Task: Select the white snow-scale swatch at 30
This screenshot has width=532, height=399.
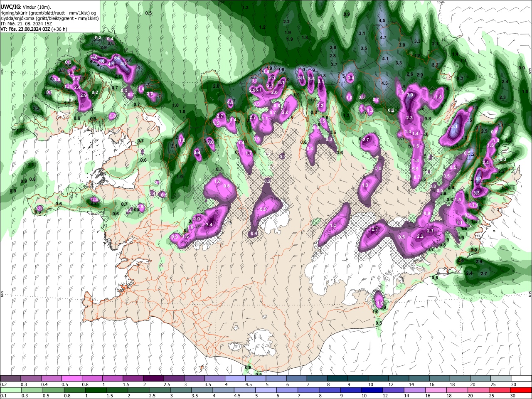Action: point(521,379)
